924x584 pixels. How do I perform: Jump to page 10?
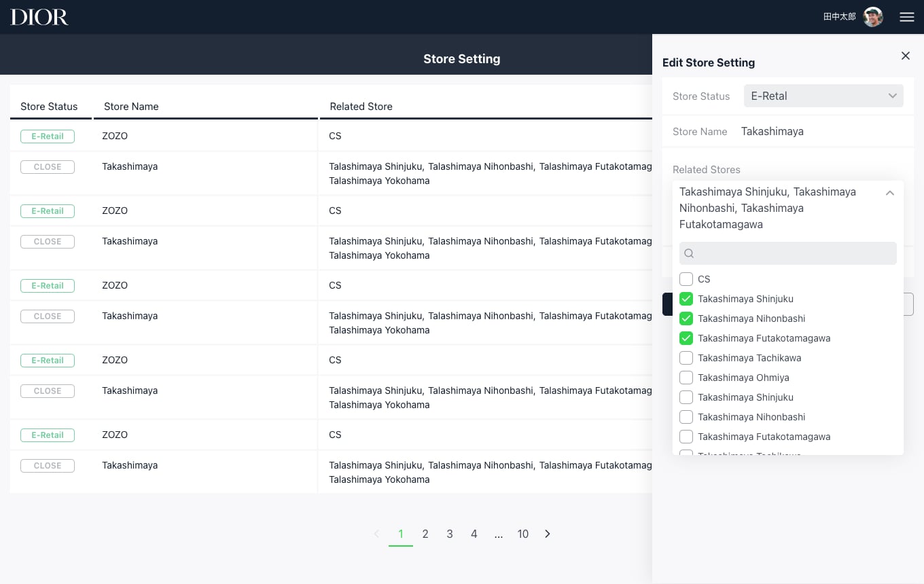click(x=522, y=534)
